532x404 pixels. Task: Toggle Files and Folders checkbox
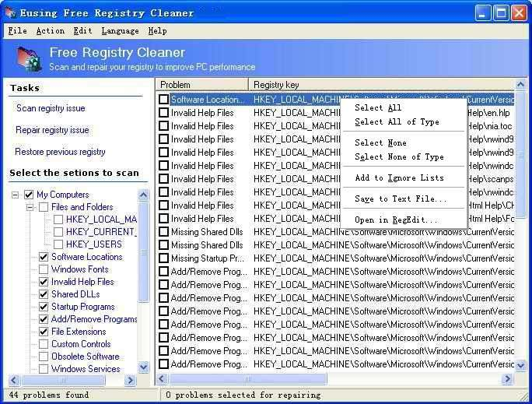(x=44, y=207)
